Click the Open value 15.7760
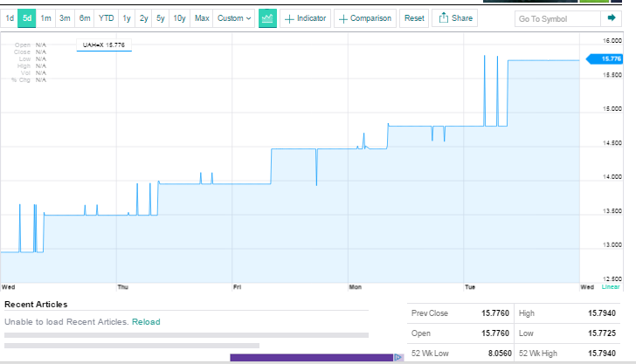The height and width of the screenshot is (364, 636). 494,333
